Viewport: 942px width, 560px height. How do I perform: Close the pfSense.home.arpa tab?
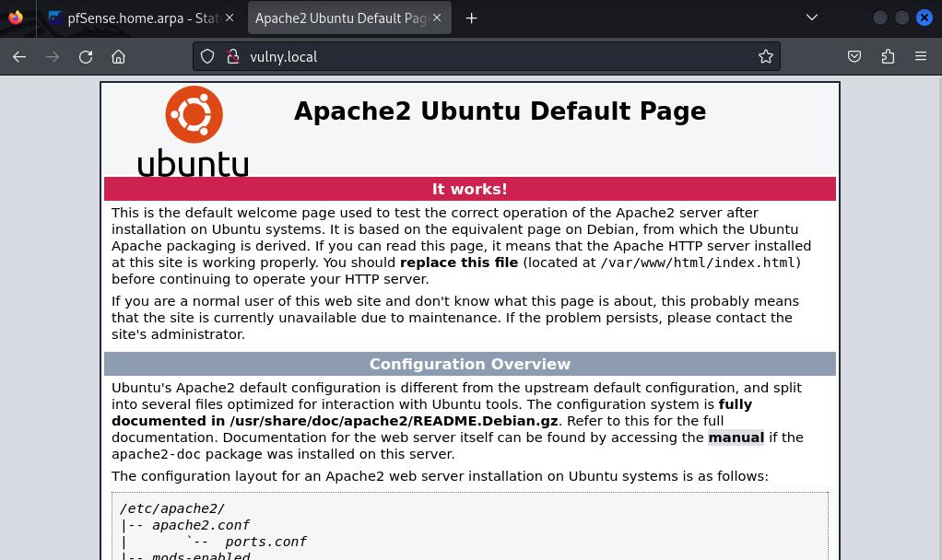click(x=230, y=17)
